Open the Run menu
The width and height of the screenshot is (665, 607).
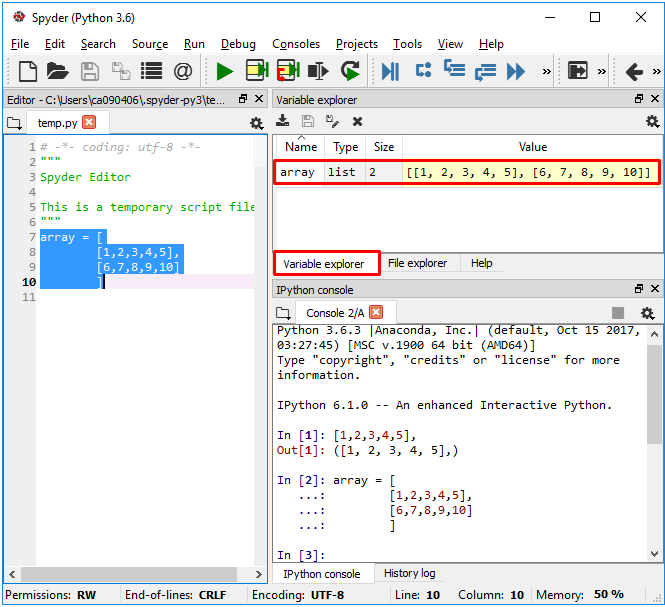point(194,44)
